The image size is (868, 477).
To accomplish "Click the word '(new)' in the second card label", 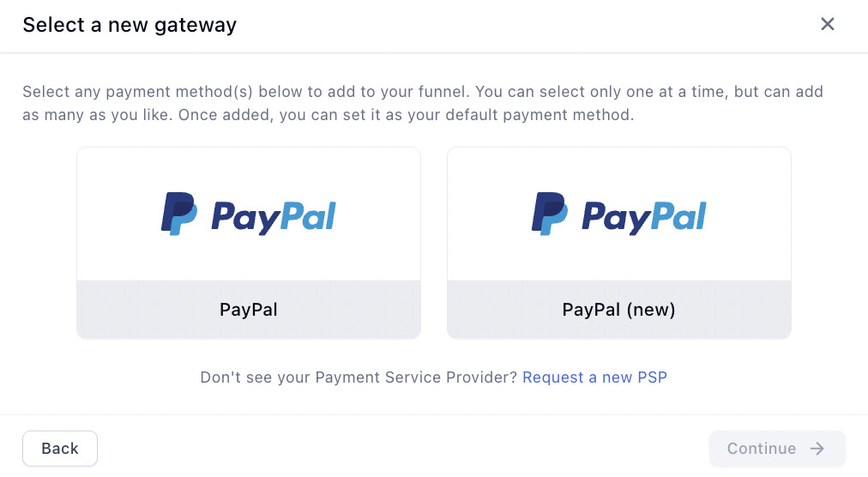I will 650,310.
